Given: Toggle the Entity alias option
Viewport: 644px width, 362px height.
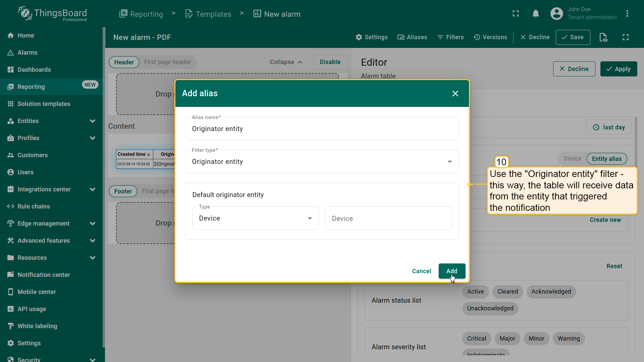Looking at the screenshot, I should pyautogui.click(x=606, y=159).
